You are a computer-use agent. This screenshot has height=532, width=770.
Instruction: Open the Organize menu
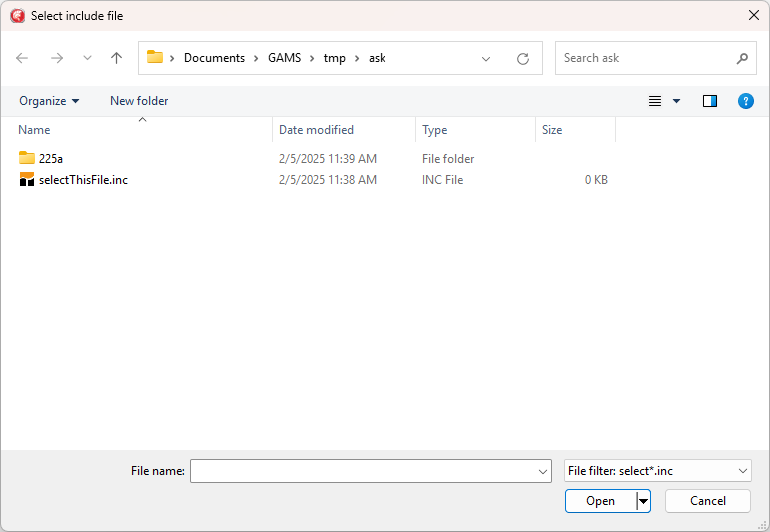pyautogui.click(x=49, y=101)
